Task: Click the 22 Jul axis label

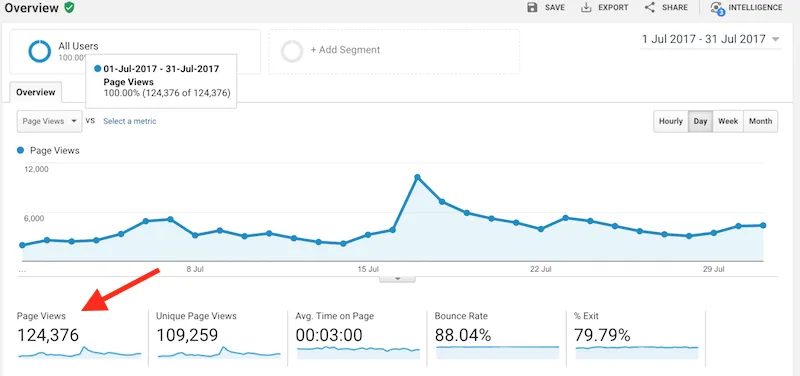Action: [x=541, y=268]
